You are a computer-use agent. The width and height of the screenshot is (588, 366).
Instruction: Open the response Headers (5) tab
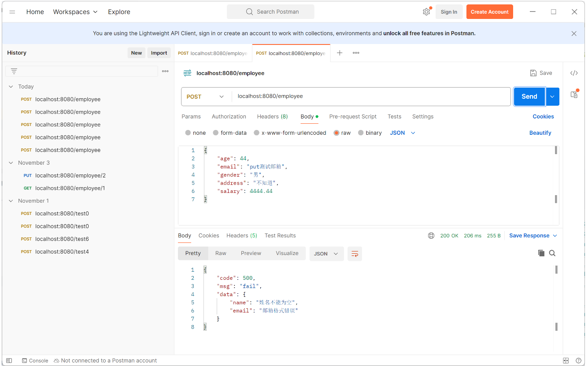(242, 236)
